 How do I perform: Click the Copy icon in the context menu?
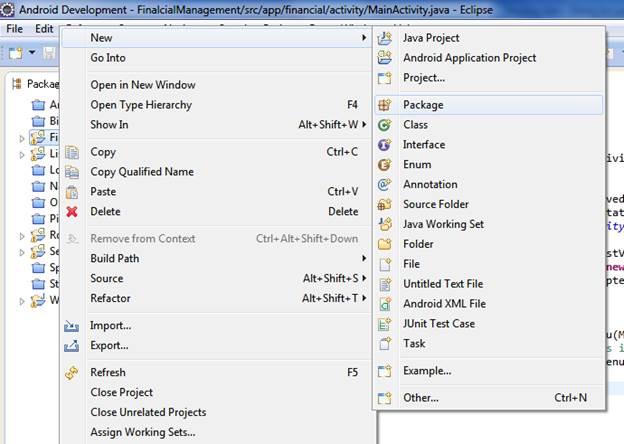click(72, 152)
